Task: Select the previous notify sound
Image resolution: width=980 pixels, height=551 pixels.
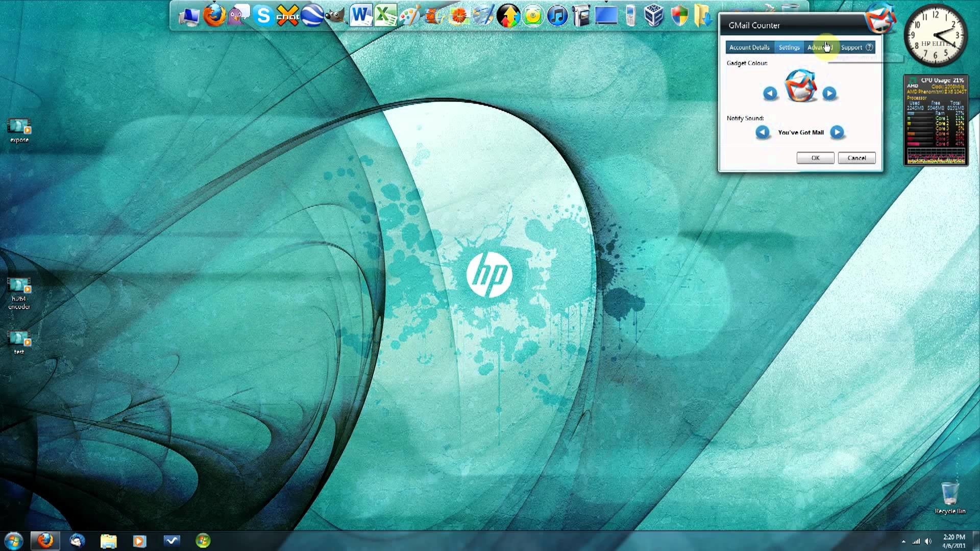Action: (x=762, y=132)
